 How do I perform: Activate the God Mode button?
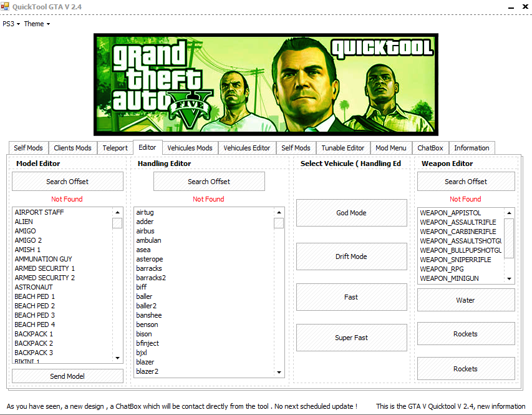[x=352, y=213]
